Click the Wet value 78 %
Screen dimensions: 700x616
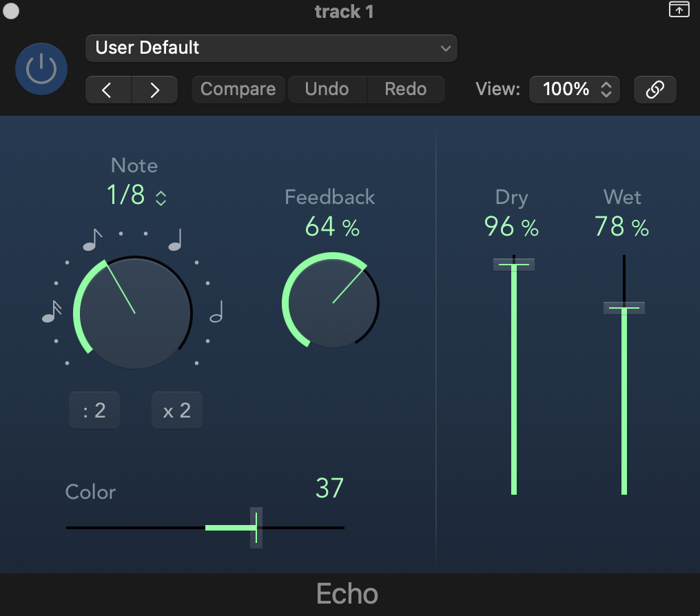(622, 226)
